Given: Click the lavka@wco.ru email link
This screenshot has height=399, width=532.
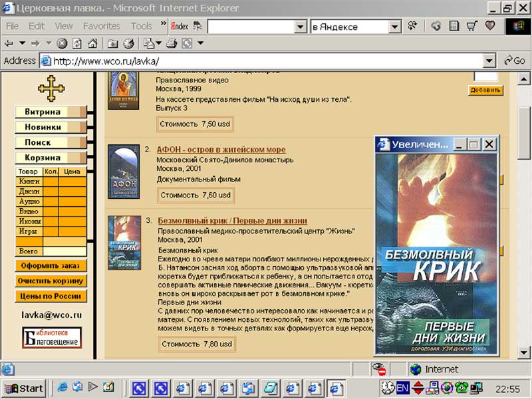Looking at the screenshot, I should click(x=52, y=315).
